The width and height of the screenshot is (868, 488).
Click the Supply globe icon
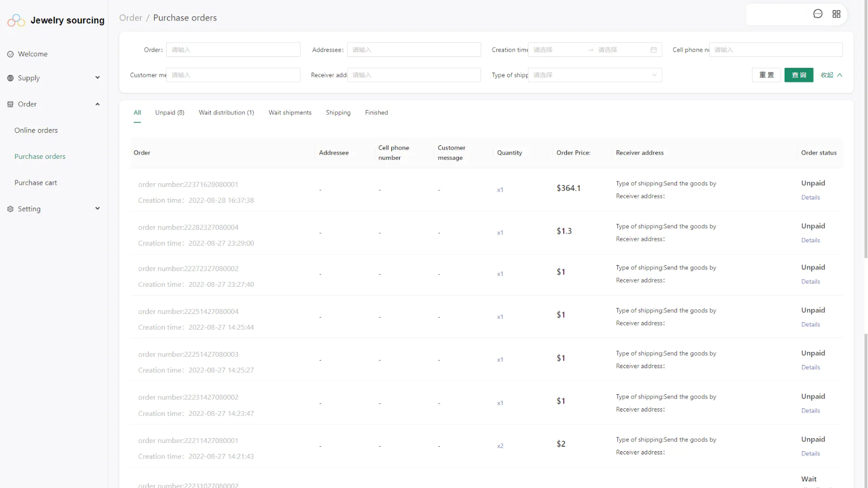(10, 78)
